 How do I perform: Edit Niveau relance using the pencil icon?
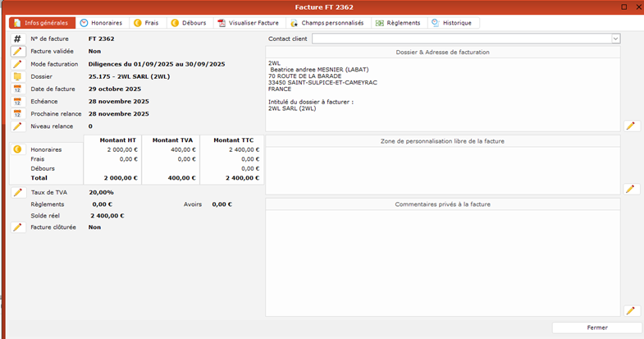click(x=17, y=126)
